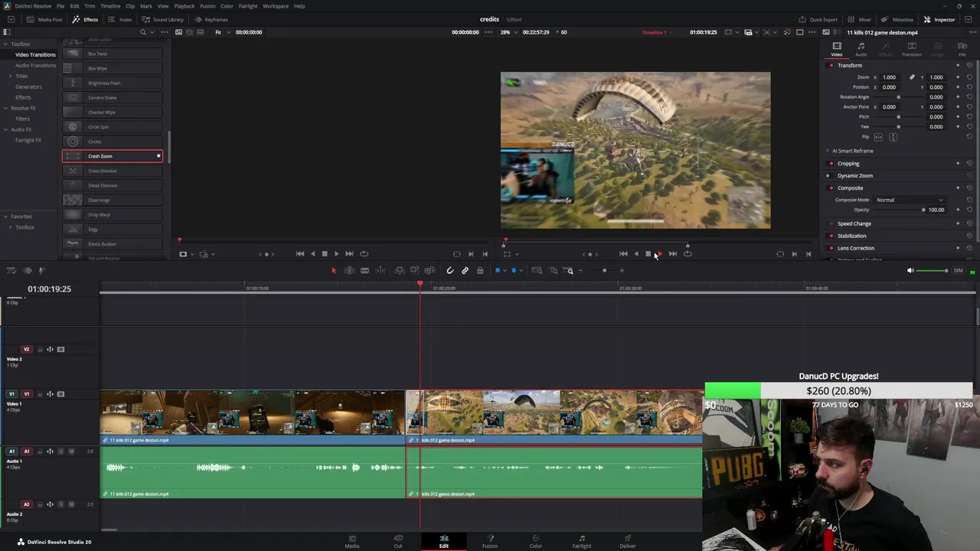Play the source viewer clip
Image resolution: width=980 pixels, height=551 pixels.
[x=336, y=254]
